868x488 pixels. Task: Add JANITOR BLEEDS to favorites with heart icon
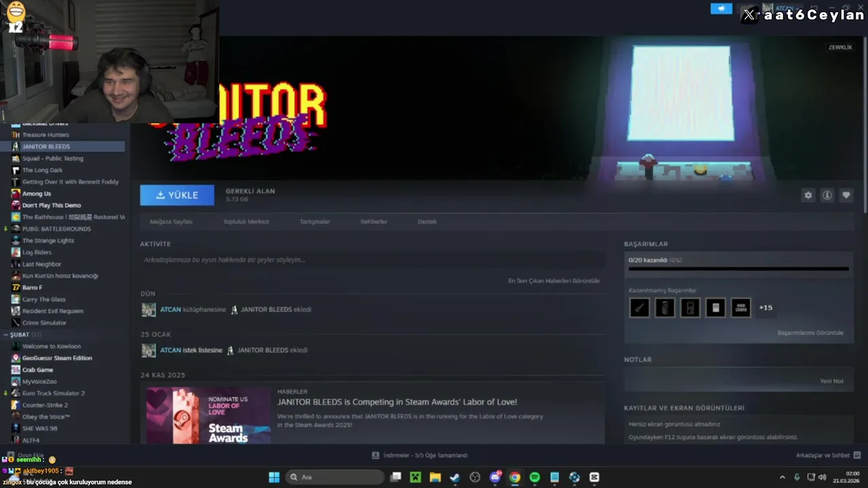pyautogui.click(x=846, y=195)
